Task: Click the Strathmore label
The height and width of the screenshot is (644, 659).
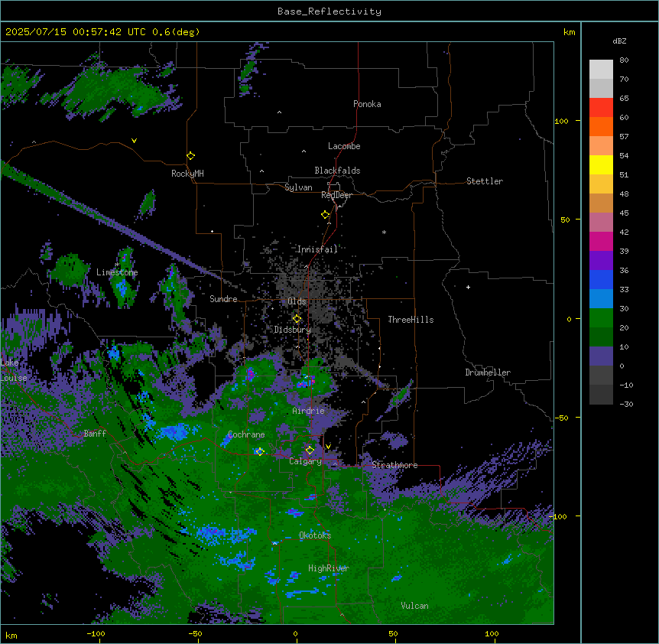Action: pyautogui.click(x=394, y=465)
